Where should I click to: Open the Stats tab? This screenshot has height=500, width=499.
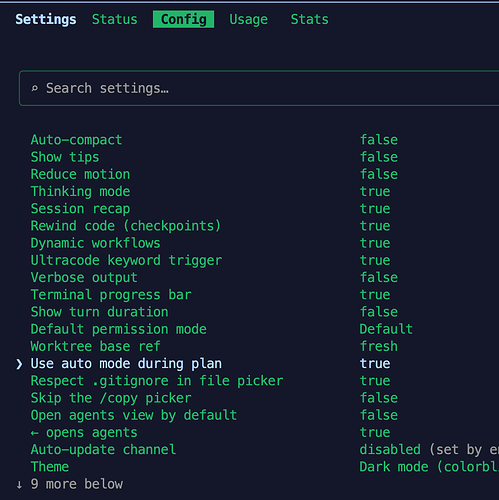coord(309,19)
